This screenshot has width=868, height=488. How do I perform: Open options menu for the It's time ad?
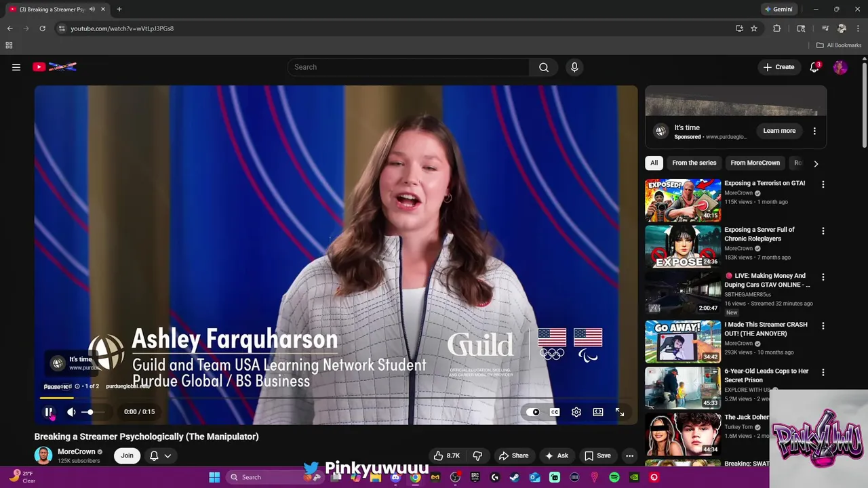pos(814,131)
